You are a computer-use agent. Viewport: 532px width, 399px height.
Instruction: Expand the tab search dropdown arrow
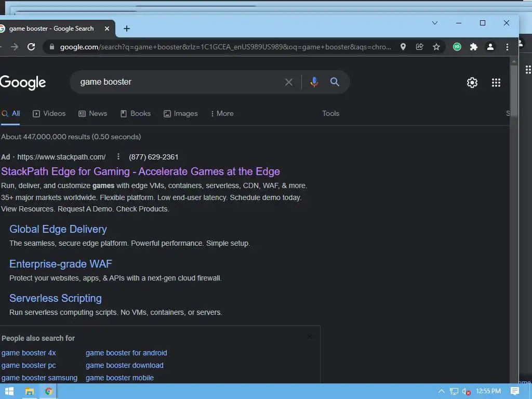click(435, 23)
